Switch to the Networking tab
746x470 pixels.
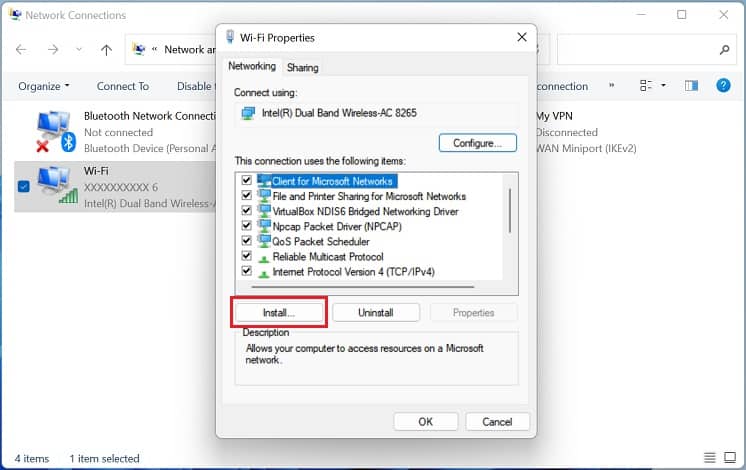coord(252,66)
